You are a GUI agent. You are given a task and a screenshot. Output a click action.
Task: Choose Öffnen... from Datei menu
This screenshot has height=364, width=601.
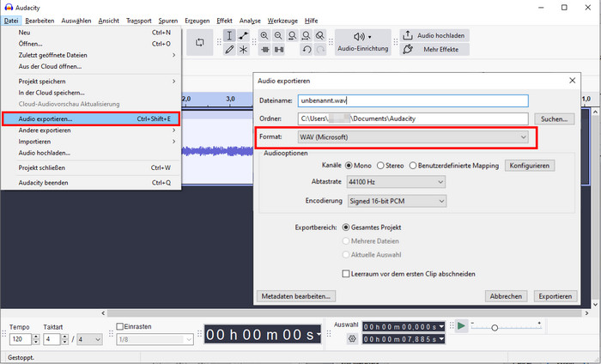tap(92, 44)
